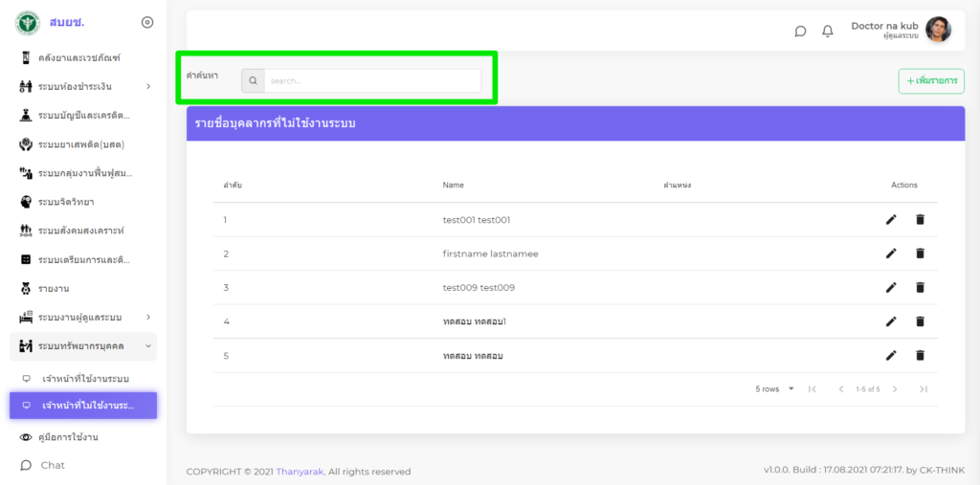Click the เพิ่มรายการ add button

[931, 81]
